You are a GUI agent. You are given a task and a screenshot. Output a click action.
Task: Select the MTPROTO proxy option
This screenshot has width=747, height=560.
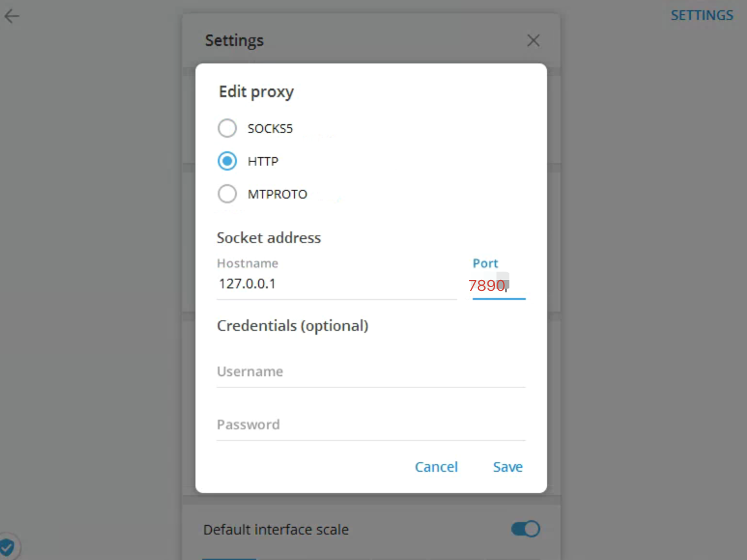click(227, 194)
